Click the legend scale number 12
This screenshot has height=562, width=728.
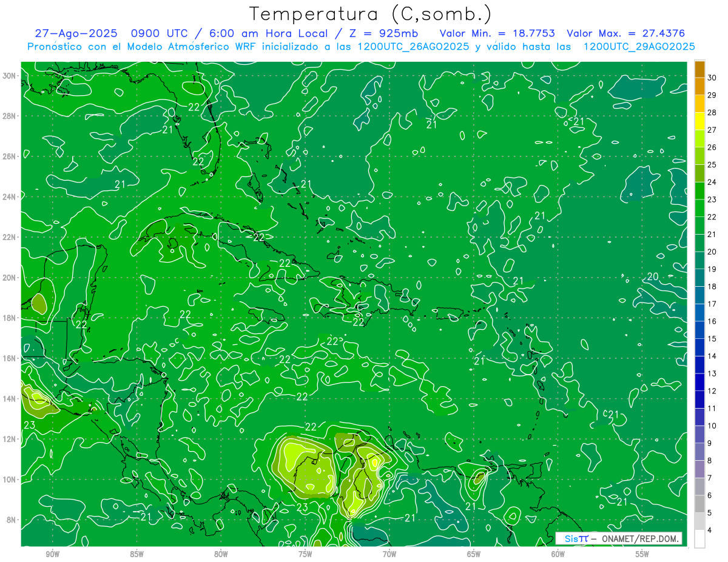tap(712, 391)
